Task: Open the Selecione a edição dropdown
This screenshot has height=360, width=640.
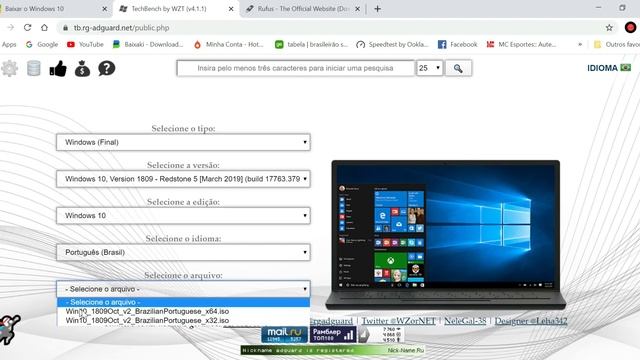Action: click(183, 216)
